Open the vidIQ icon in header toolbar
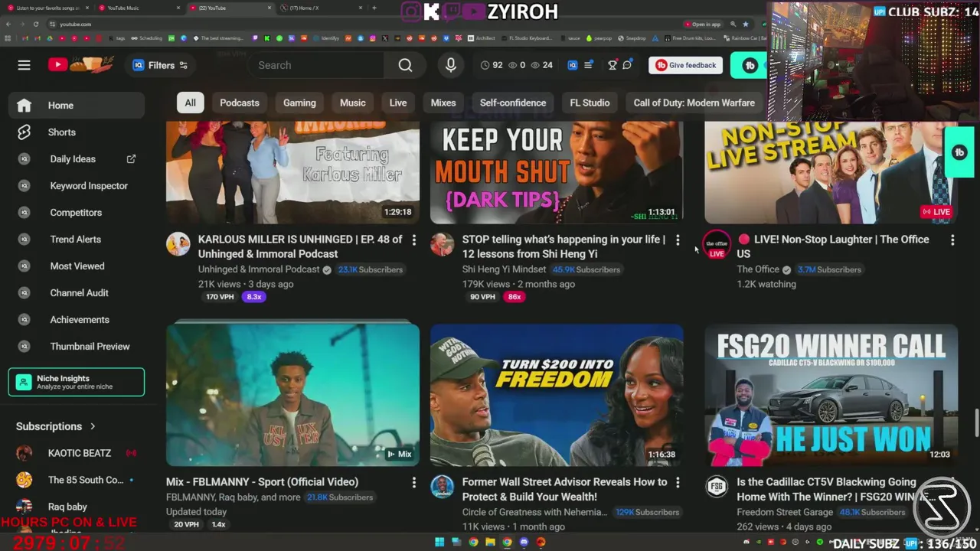The height and width of the screenshot is (551, 980). click(572, 65)
